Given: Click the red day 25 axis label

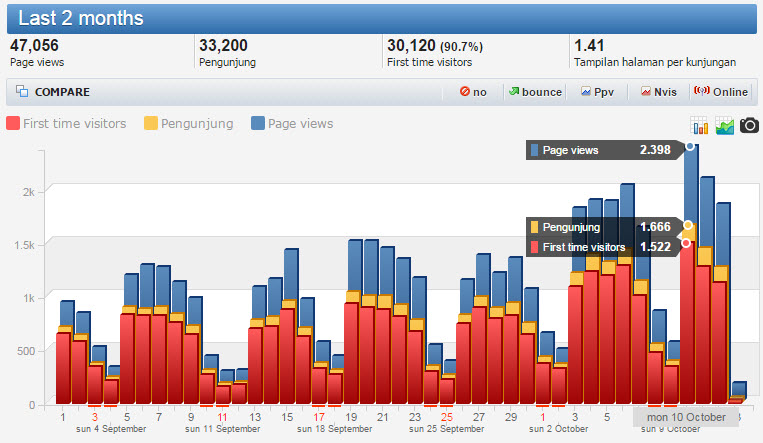Looking at the screenshot, I should 447,417.
